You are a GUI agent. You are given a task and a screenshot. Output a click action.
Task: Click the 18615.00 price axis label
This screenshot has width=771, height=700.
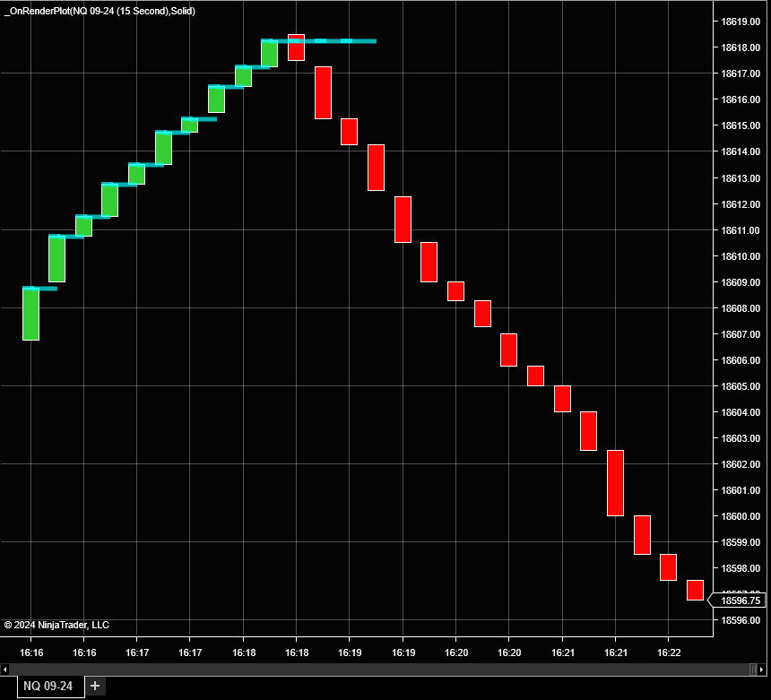point(741,125)
